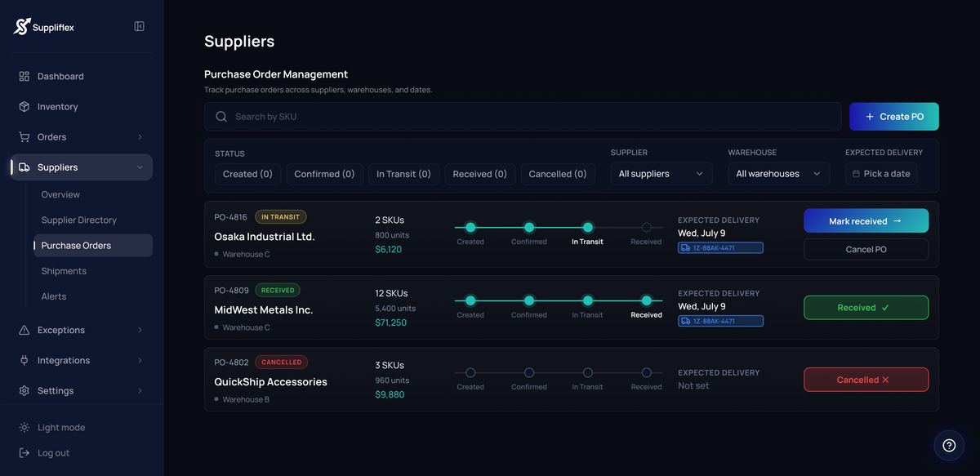Expand the Integrations menu chevron
Image resolution: width=980 pixels, height=476 pixels.
point(140,360)
